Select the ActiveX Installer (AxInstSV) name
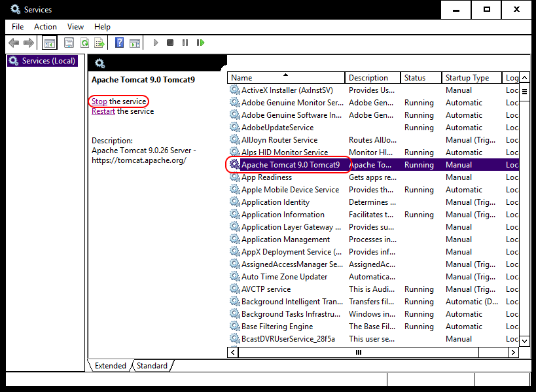The width and height of the screenshot is (536, 392). click(287, 90)
